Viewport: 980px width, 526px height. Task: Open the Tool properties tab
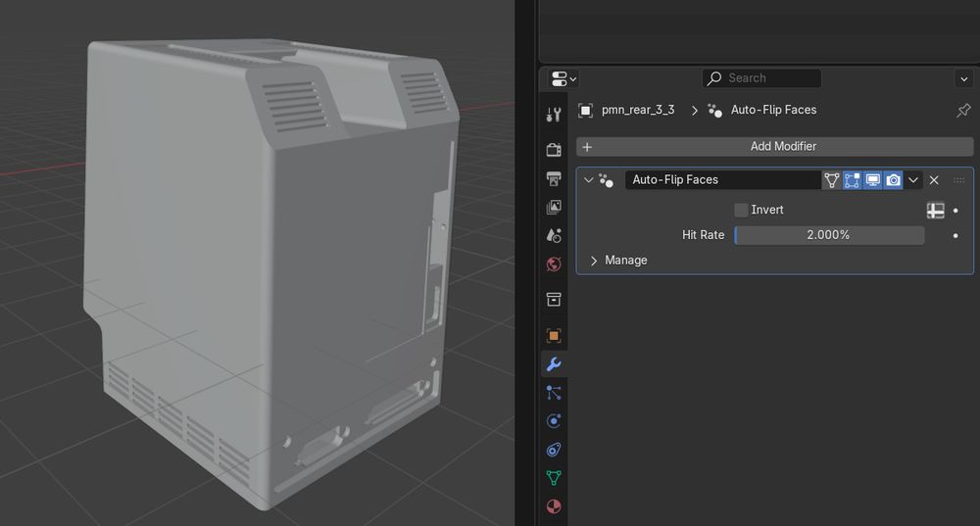click(554, 115)
